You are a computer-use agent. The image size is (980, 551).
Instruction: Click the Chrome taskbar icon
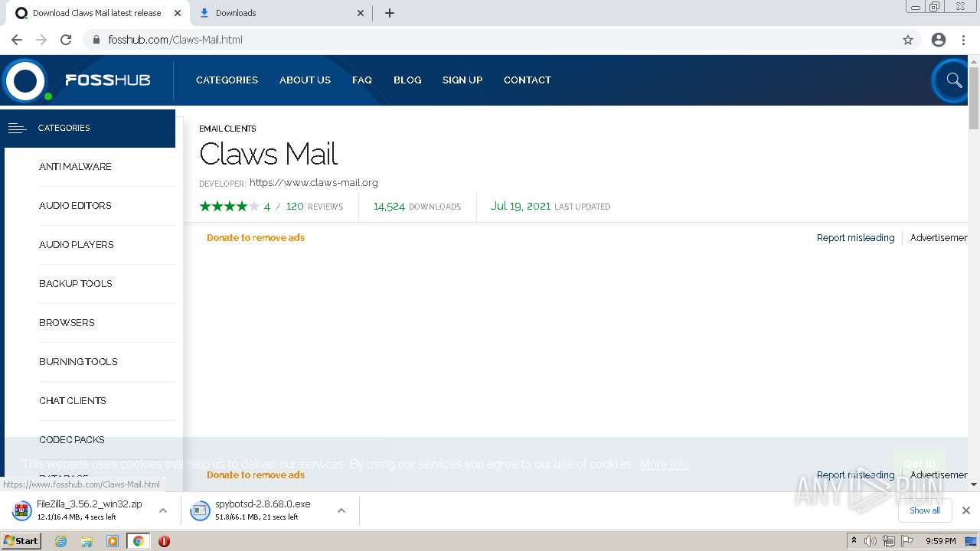(x=138, y=541)
